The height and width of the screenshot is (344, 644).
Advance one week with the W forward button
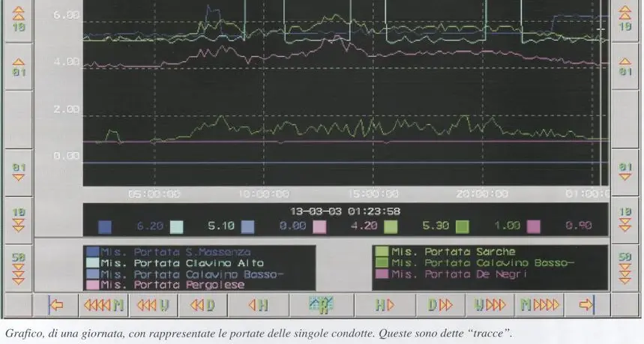tap(490, 304)
